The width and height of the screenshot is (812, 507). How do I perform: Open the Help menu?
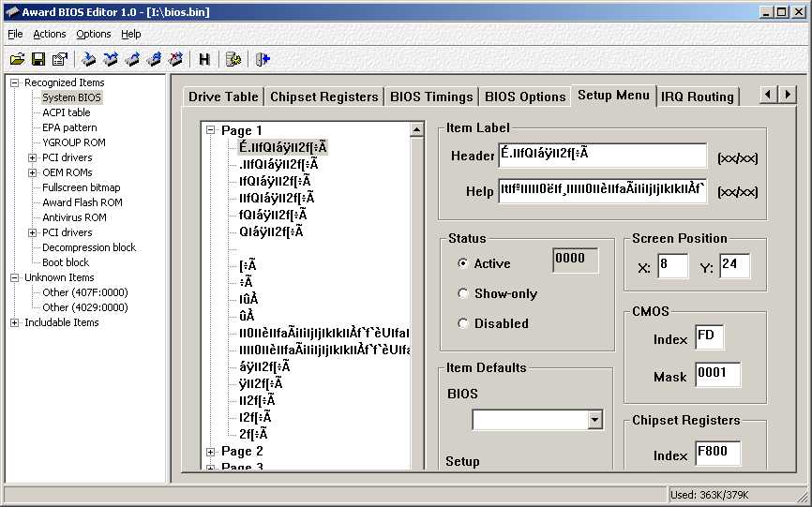[130, 34]
